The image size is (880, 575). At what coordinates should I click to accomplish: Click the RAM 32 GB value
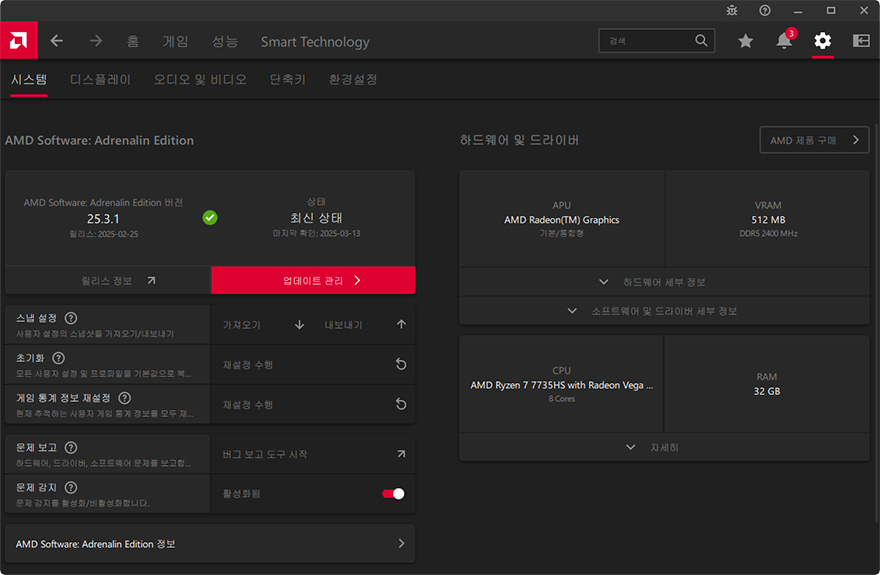click(x=767, y=391)
